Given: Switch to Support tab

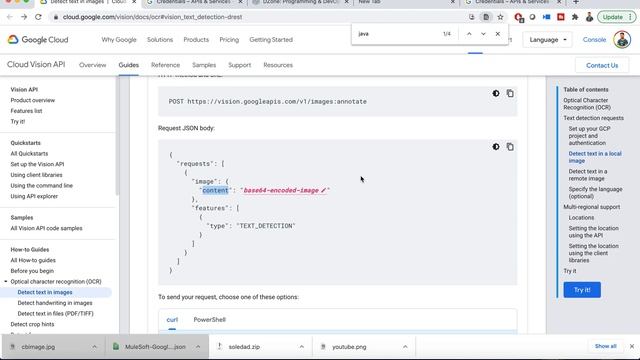Looking at the screenshot, I should pos(240,65).
